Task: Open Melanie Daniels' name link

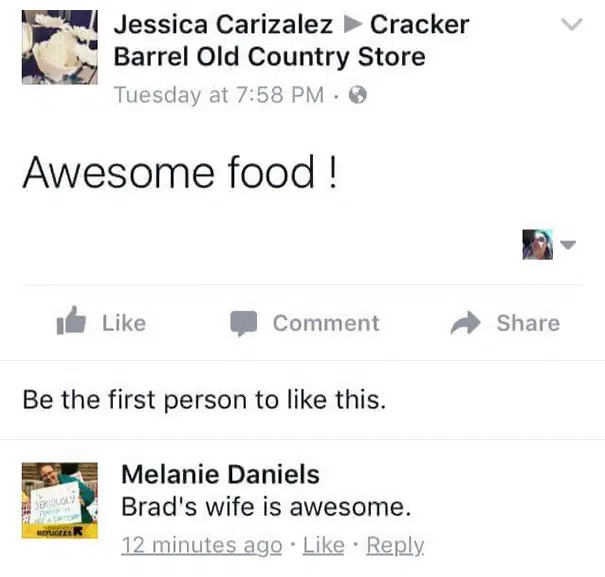Action: tap(220, 474)
